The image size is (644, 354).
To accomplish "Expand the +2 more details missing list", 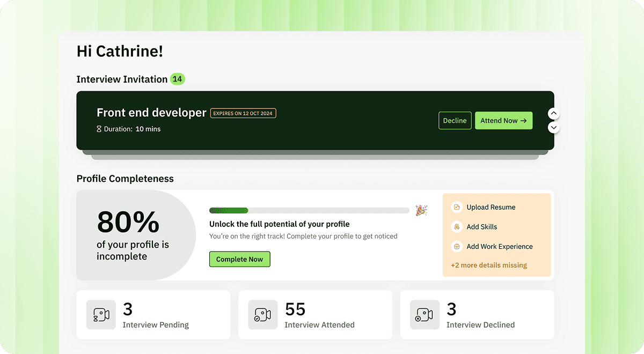I will 488,265.
